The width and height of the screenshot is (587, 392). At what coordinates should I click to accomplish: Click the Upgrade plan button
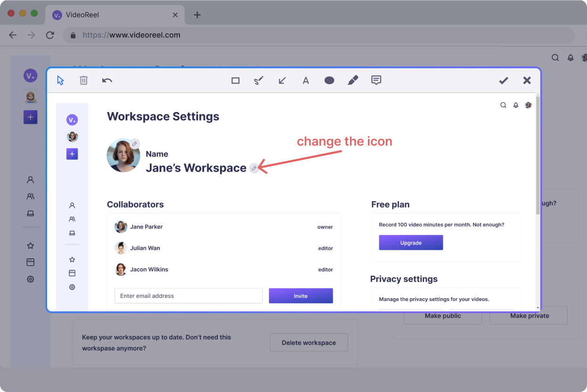pos(411,243)
